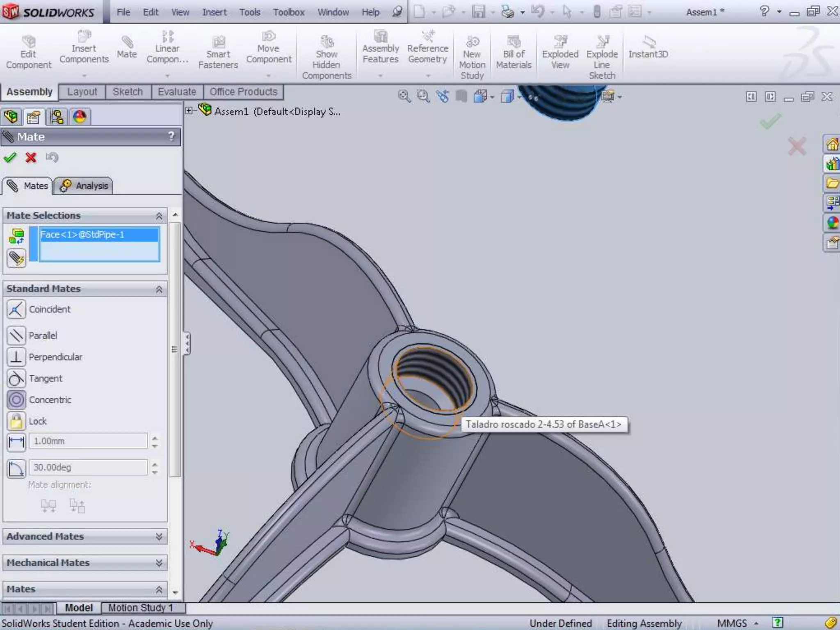Open the Appearances color wheel tab

[80, 117]
